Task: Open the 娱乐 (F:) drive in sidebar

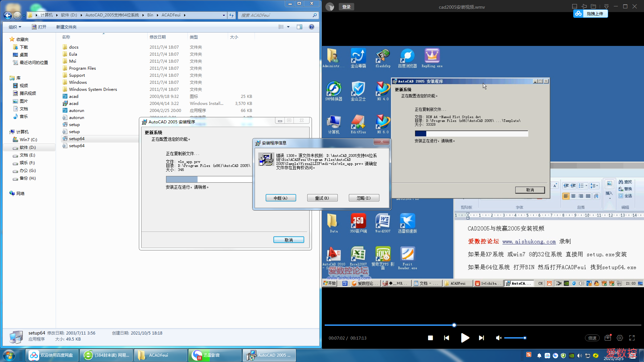Action: click(27, 163)
